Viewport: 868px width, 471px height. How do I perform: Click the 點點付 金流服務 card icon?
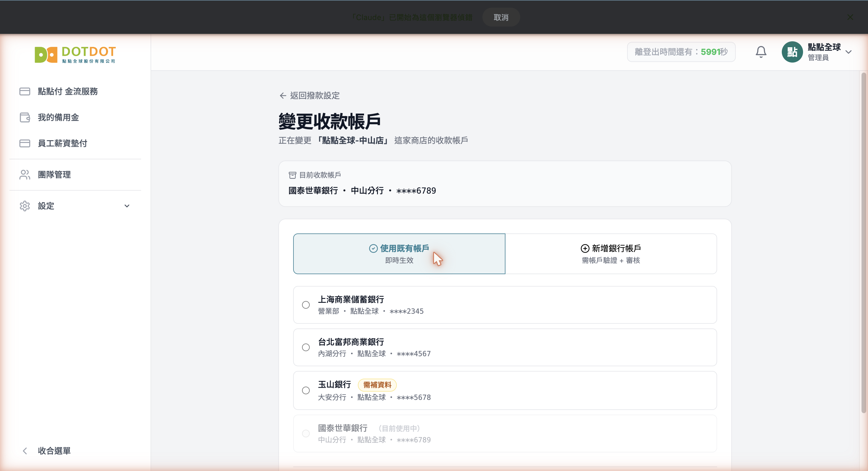tap(25, 91)
